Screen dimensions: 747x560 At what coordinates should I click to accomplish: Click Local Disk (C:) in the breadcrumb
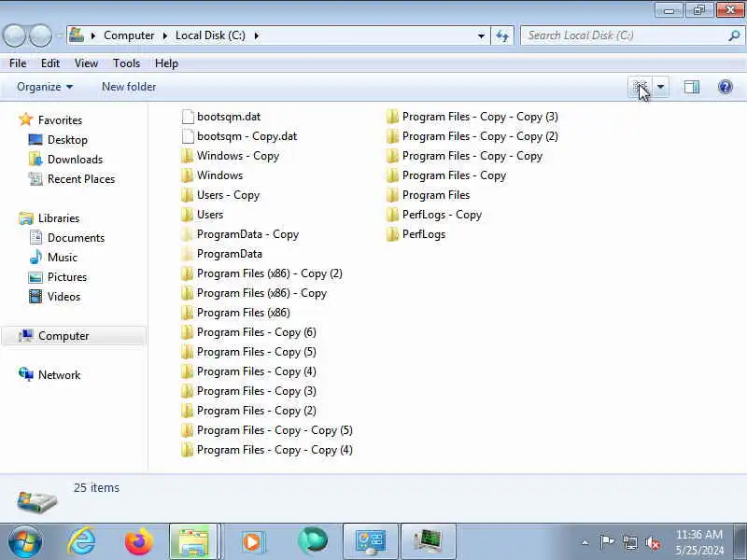click(210, 35)
